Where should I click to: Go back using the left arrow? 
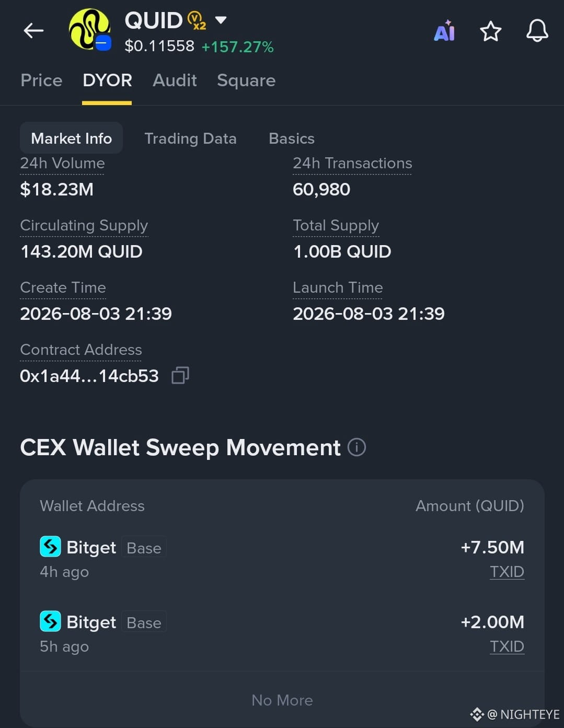[33, 31]
